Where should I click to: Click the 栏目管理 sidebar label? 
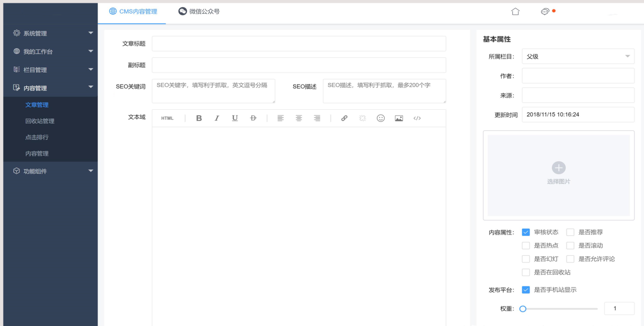click(35, 70)
